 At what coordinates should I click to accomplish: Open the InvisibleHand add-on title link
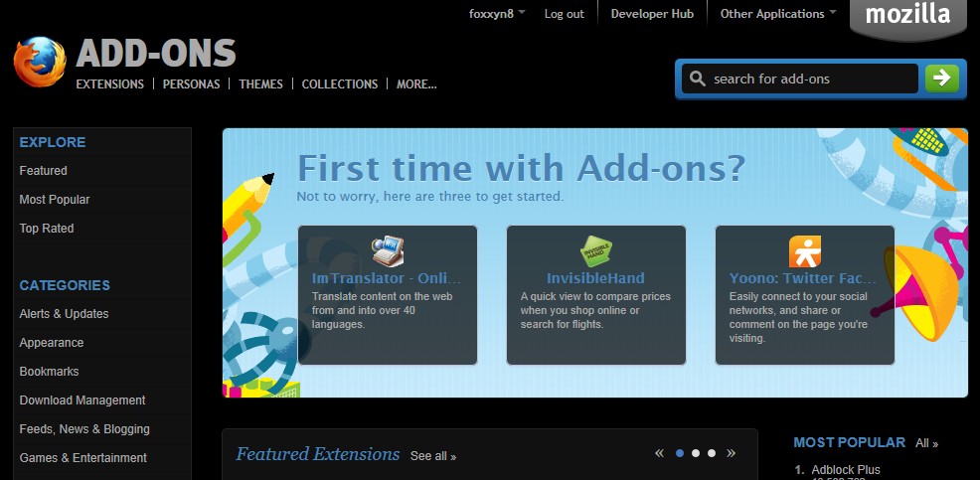(x=595, y=278)
